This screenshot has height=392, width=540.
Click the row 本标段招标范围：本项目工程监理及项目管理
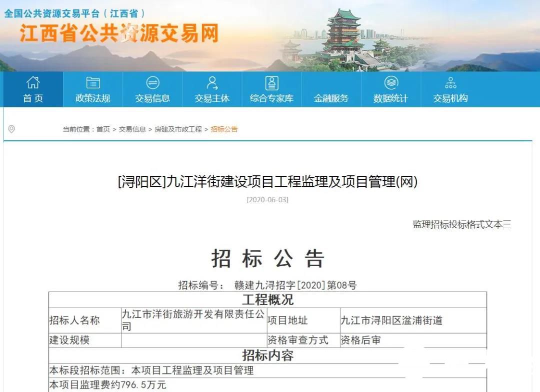pyautogui.click(x=267, y=371)
